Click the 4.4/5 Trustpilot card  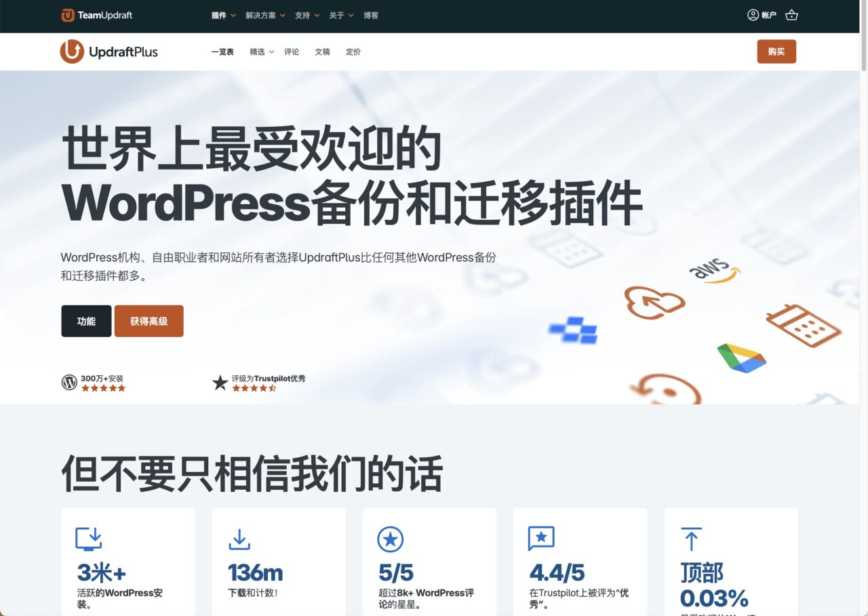tap(580, 562)
